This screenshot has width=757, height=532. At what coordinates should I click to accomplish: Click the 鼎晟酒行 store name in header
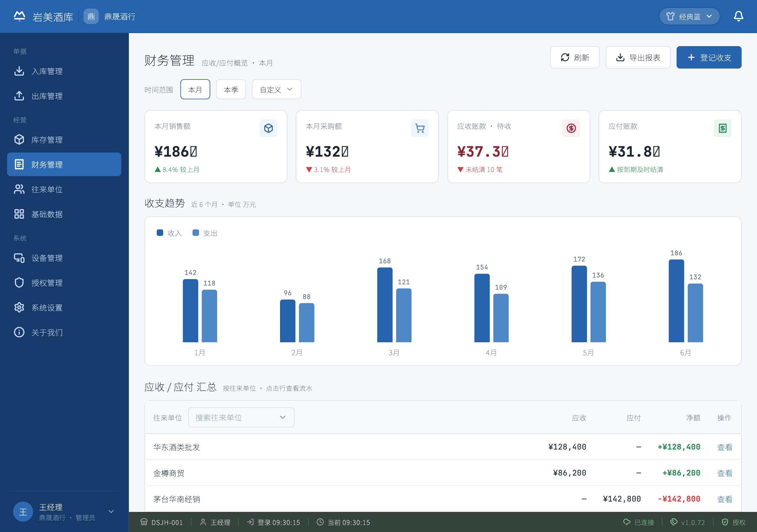120,17
